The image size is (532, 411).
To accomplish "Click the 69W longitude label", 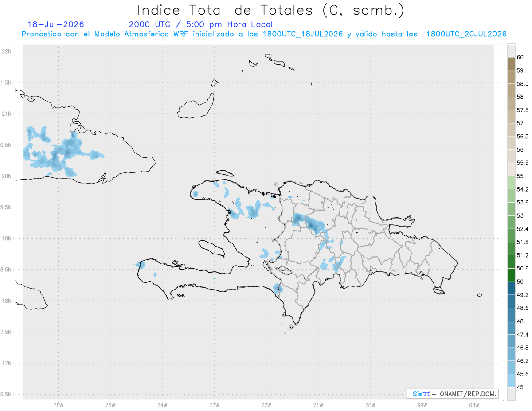I will 422,405.
